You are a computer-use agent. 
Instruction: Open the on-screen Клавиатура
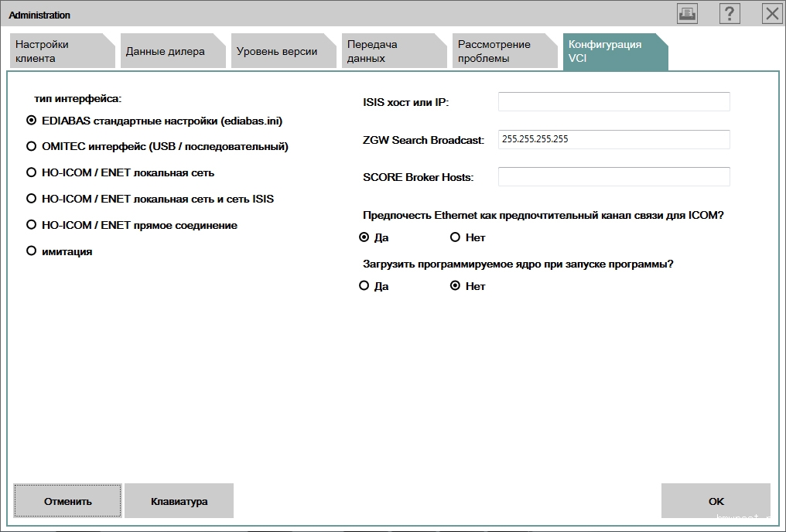[179, 501]
